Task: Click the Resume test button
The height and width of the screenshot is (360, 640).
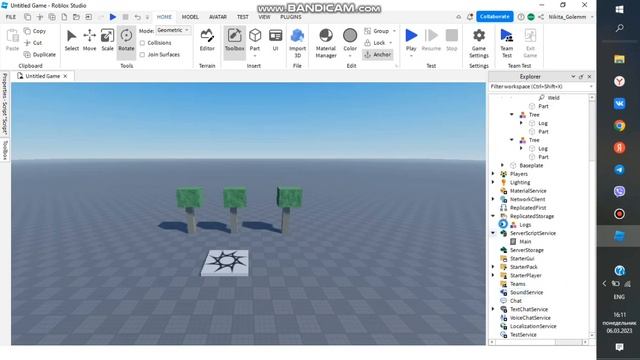Action: pos(431,40)
